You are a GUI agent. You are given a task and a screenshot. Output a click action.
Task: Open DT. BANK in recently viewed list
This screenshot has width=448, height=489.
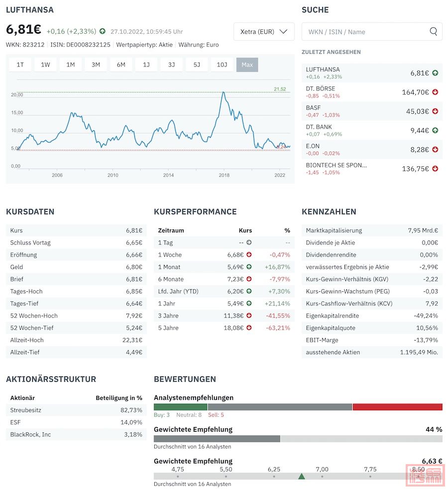(372, 130)
